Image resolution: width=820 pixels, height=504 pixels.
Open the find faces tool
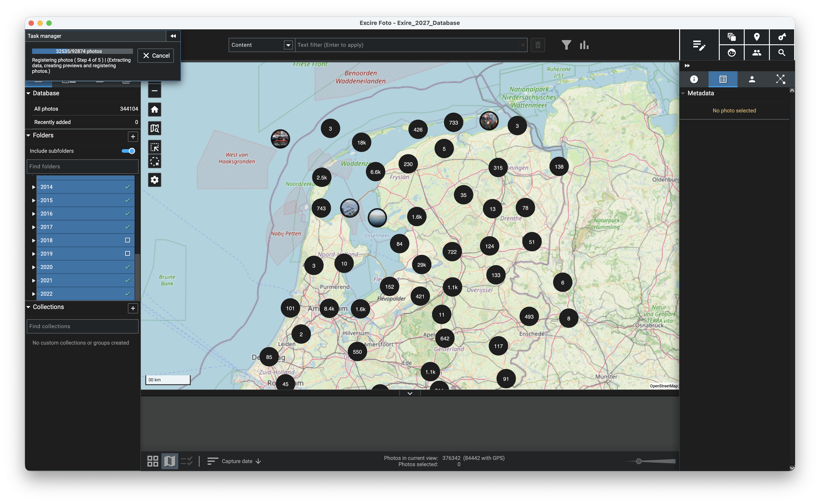coord(732,53)
